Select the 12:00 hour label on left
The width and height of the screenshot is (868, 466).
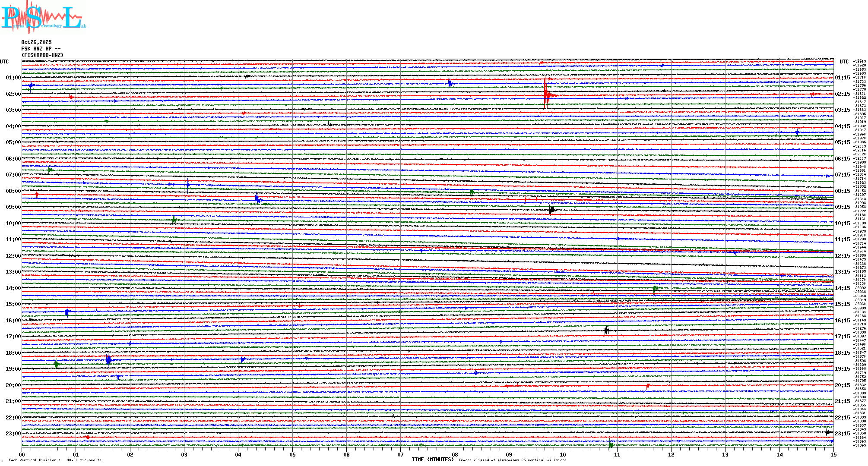(x=13, y=256)
